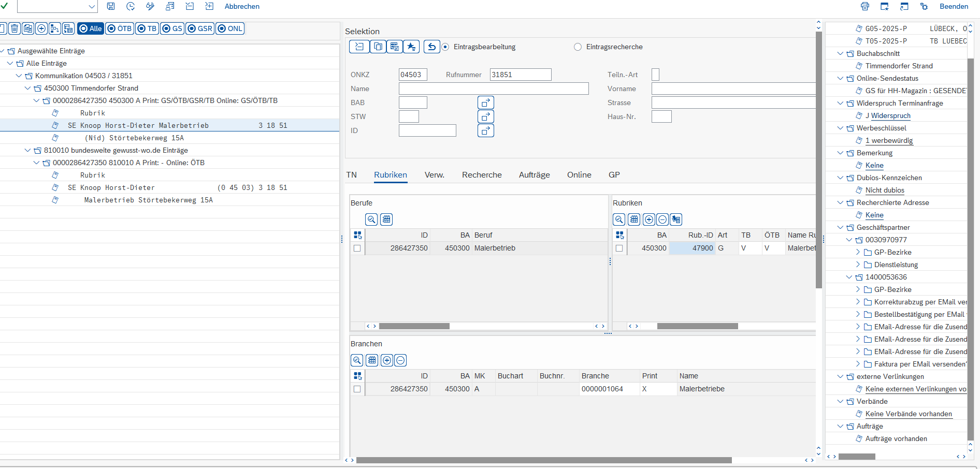
Task: Click the multi-select arrow button next to STW
Action: [x=486, y=116]
